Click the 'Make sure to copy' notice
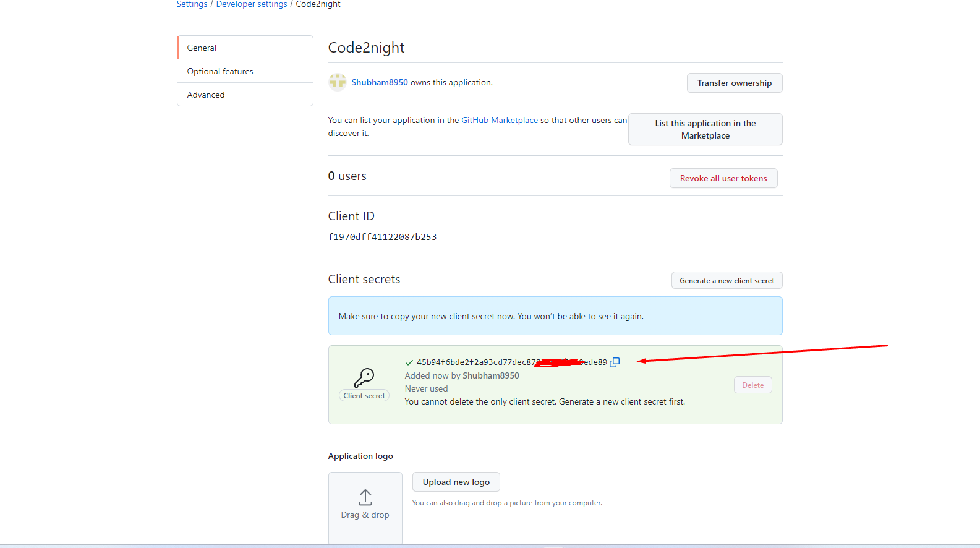The width and height of the screenshot is (980, 548). pos(555,316)
